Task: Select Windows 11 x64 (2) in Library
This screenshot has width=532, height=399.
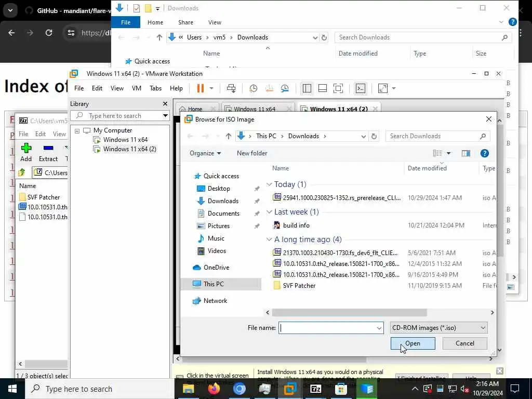Action: point(129,149)
